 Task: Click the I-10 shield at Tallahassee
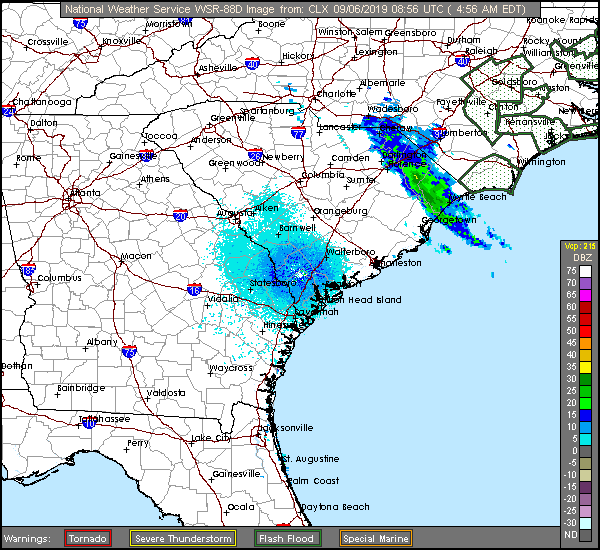coord(89,423)
